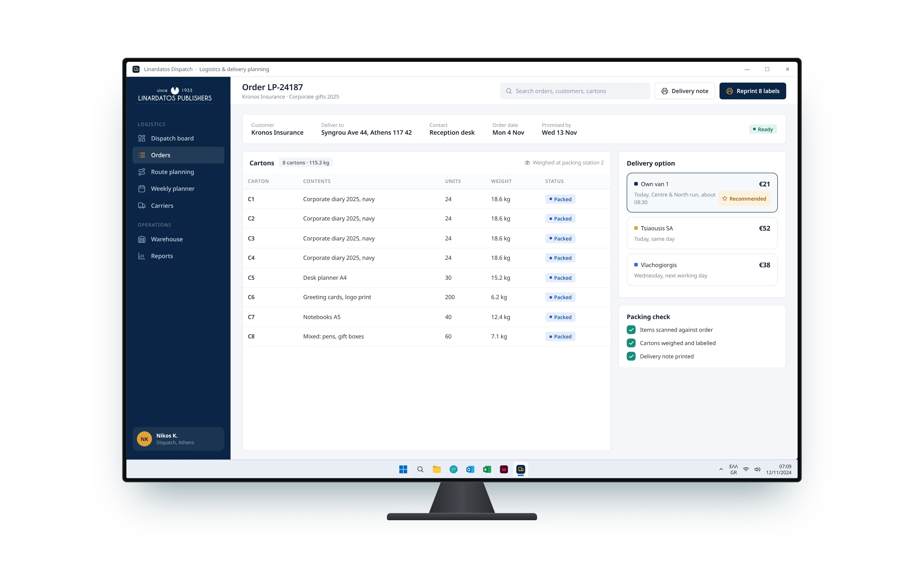This screenshot has height=578, width=924.
Task: Uncheck Items scanned against order
Action: [x=631, y=330]
